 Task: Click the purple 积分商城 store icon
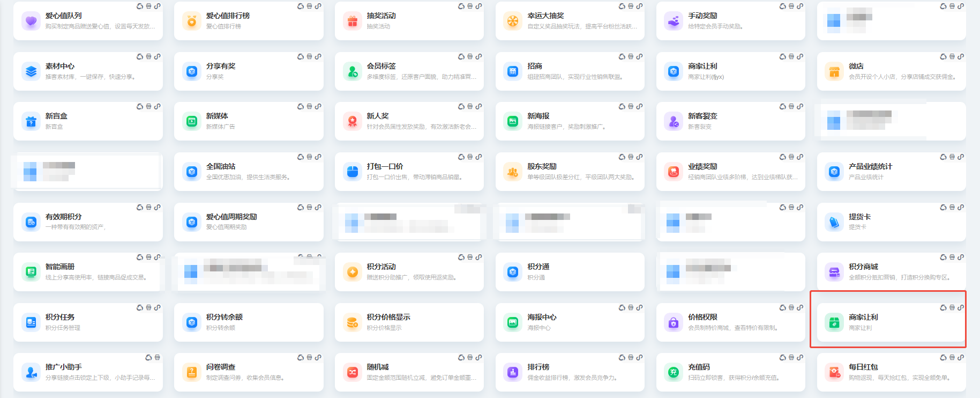[x=834, y=272]
